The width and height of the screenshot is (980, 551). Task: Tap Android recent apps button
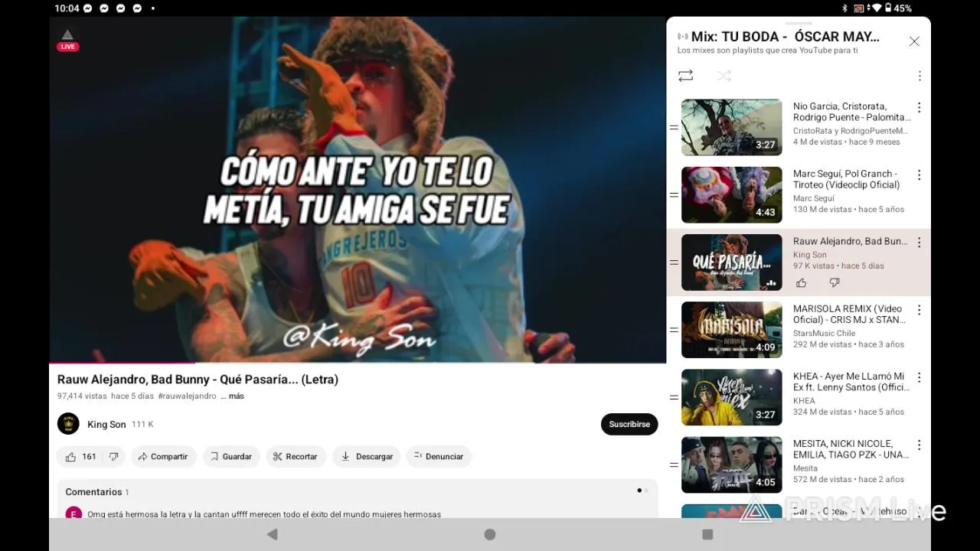707,534
